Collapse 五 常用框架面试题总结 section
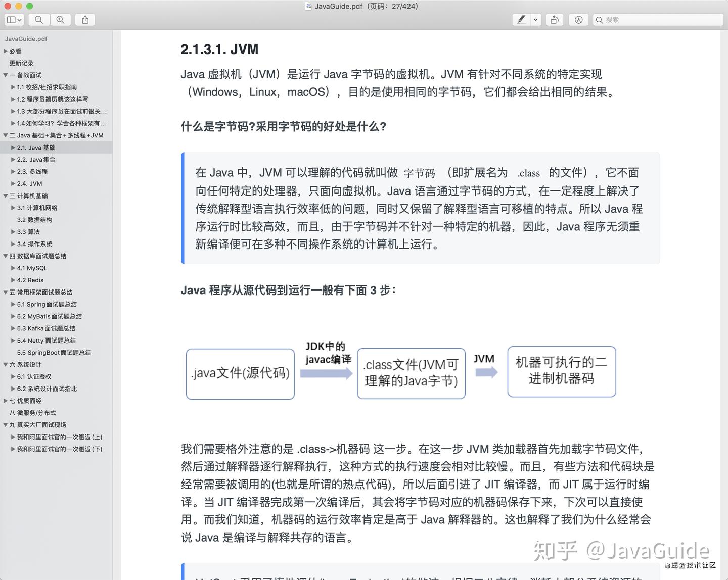728x580 pixels. (6, 293)
